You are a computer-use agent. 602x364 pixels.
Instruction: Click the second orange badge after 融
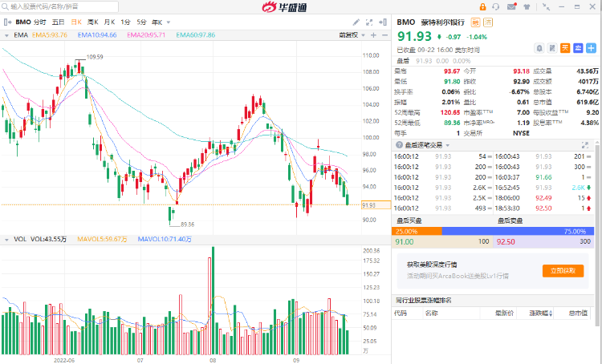(488, 22)
